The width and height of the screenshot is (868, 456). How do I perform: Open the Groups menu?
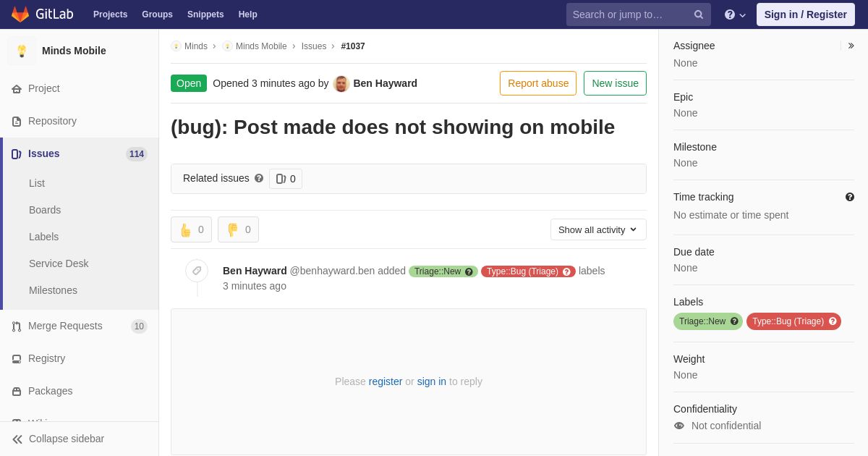[x=157, y=14]
